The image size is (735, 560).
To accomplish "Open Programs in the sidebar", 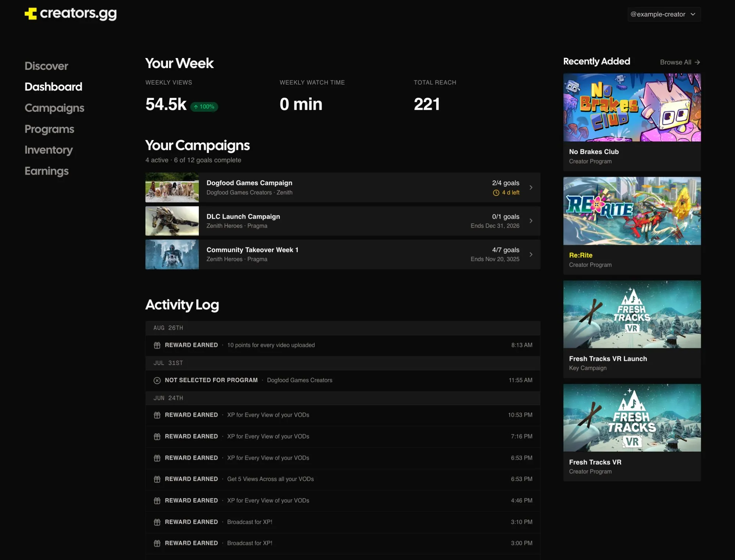I will [49, 129].
